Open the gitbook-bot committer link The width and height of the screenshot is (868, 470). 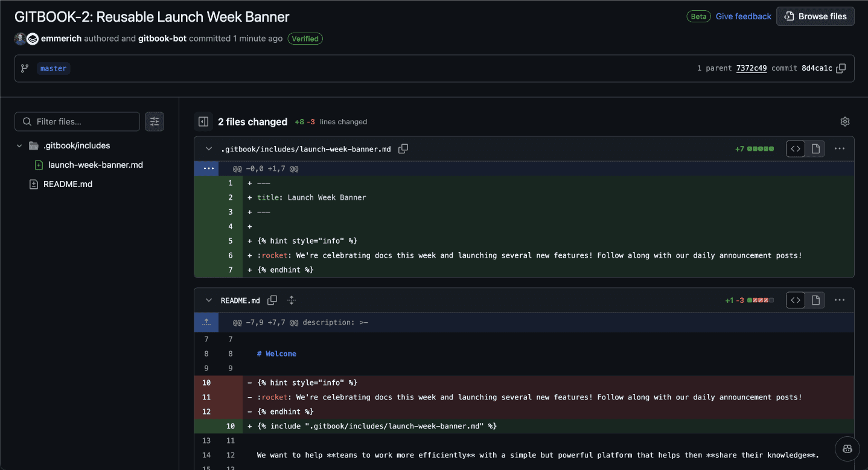point(162,39)
